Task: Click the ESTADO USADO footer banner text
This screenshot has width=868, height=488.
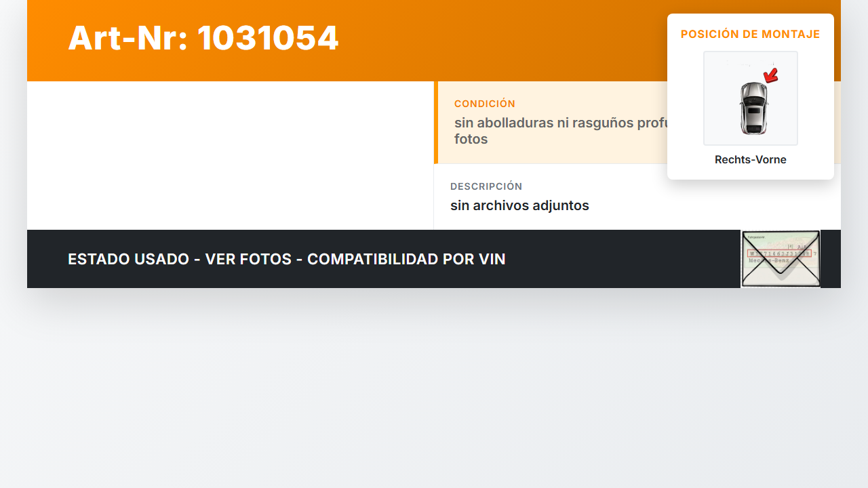Action: tap(287, 259)
